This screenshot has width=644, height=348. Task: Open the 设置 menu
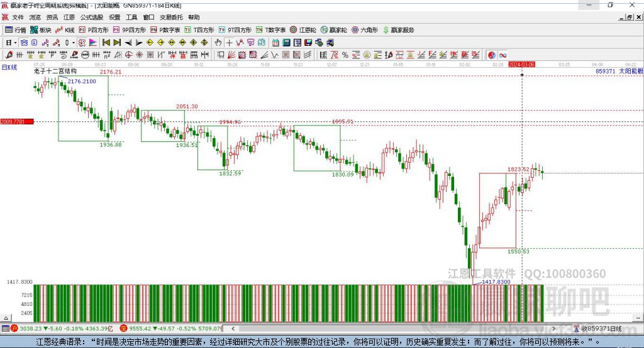click(114, 17)
